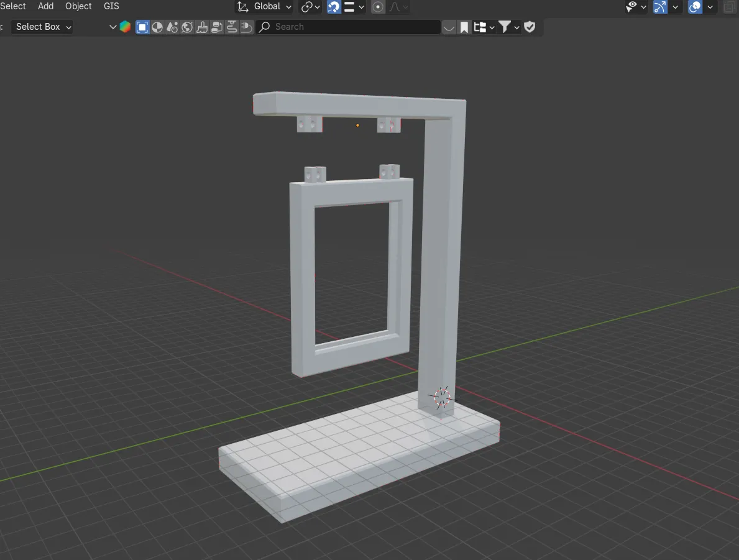
Task: Click the highlighted blue square filter icon
Action: pos(142,27)
